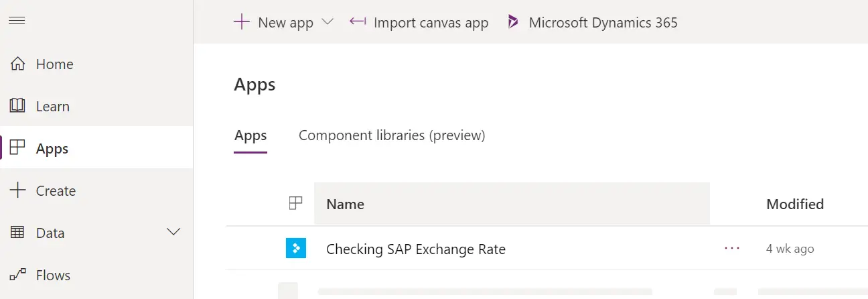Click the '4 wk ago' modified value
This screenshot has width=868, height=299.
(x=790, y=249)
